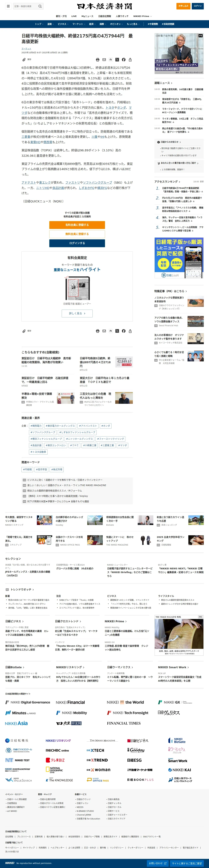Click the print icon under the headline
Image resolution: width=209 pixels, height=868 pixels.
[x=98, y=60]
